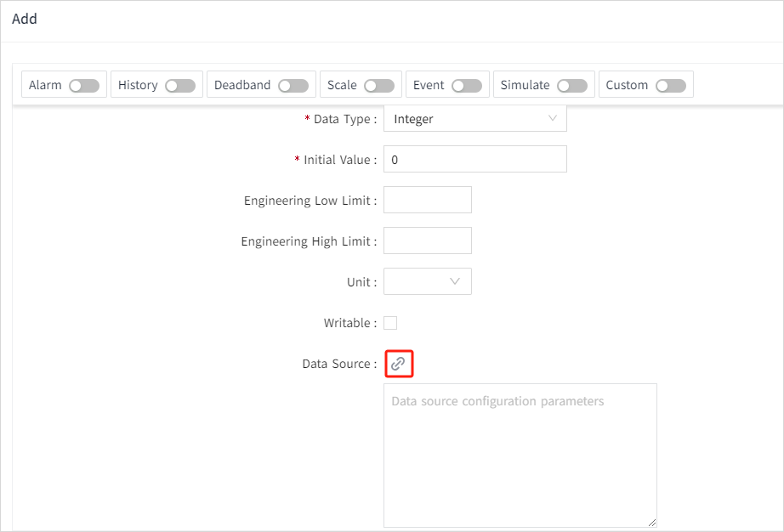
Task: Select the Engineering High Limit field
Action: pos(428,241)
